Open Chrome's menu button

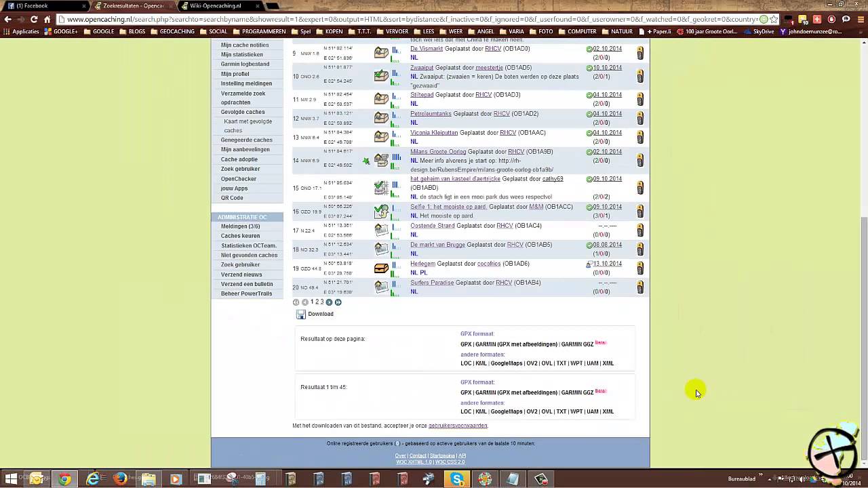(861, 19)
